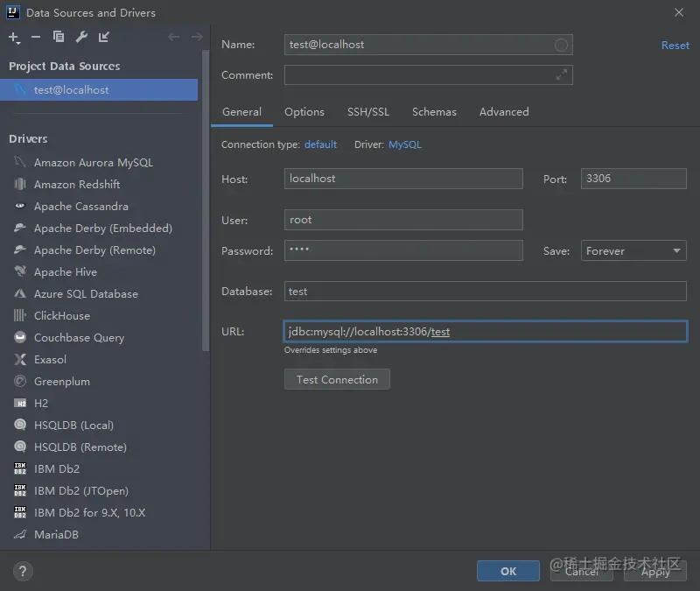Screen dimensions: 700x591
Task: Expand the Comment field with the arrows icon
Action: pyautogui.click(x=561, y=74)
